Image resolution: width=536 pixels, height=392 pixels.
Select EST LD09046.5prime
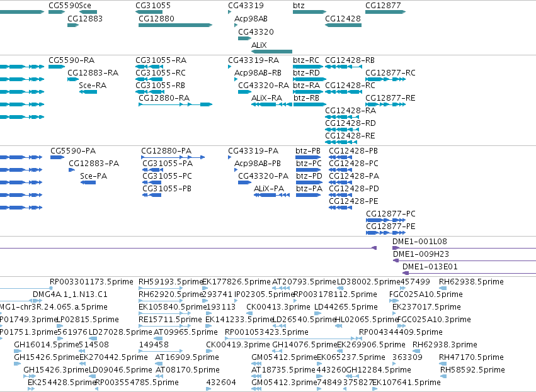pyautogui.click(x=120, y=370)
